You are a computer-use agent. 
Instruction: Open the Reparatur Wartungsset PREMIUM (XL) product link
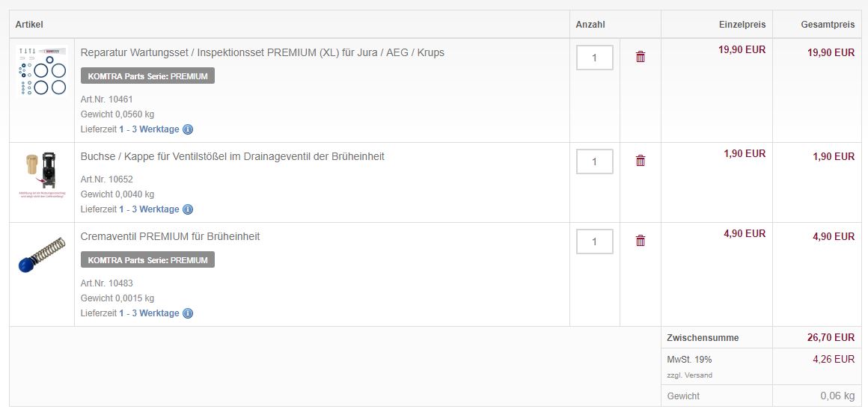[x=263, y=52]
